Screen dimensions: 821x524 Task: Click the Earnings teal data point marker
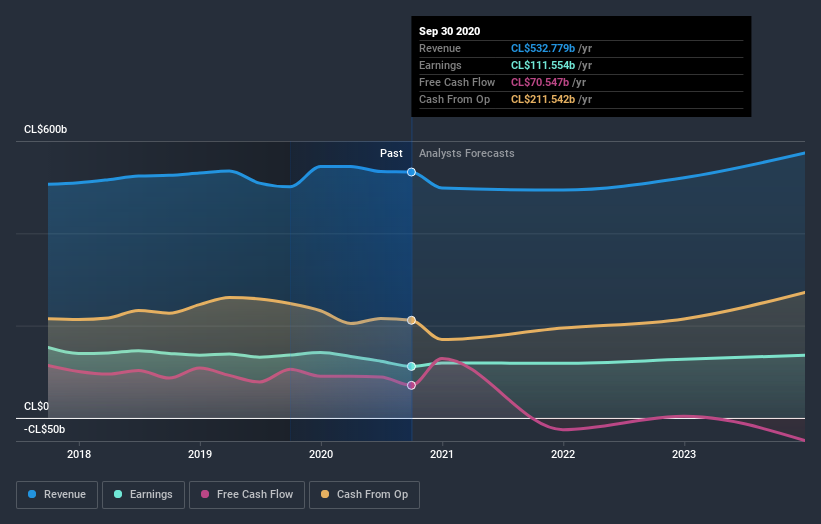pos(412,366)
